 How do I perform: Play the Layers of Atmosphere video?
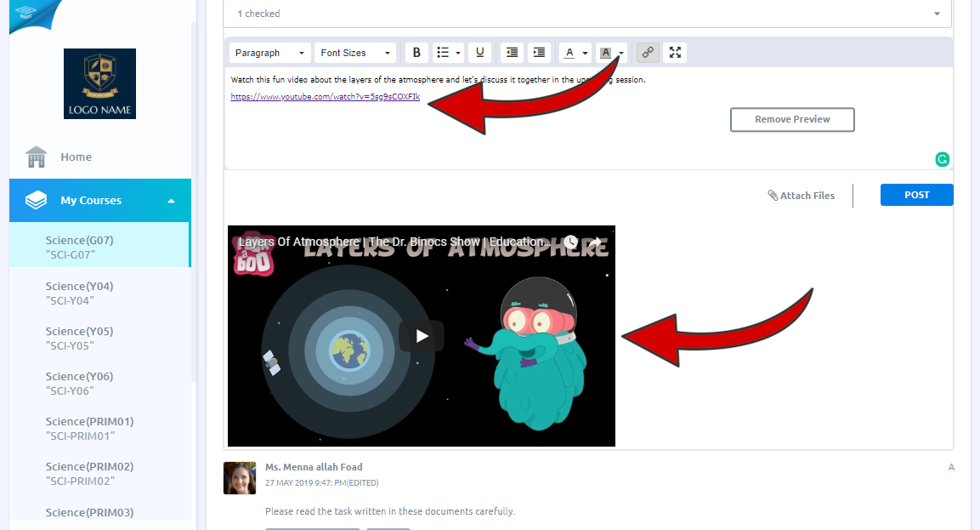click(x=422, y=336)
